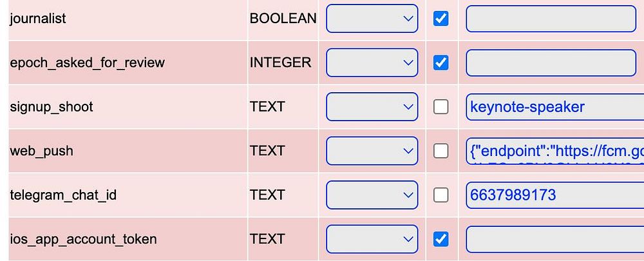Expand the function dropdown for web_push

coord(372,151)
